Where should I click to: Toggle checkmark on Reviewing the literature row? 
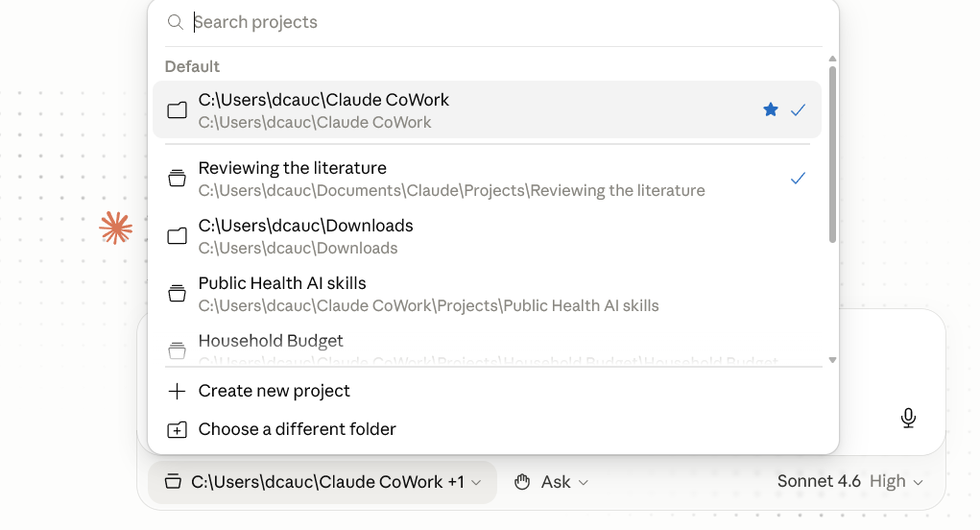(x=799, y=179)
